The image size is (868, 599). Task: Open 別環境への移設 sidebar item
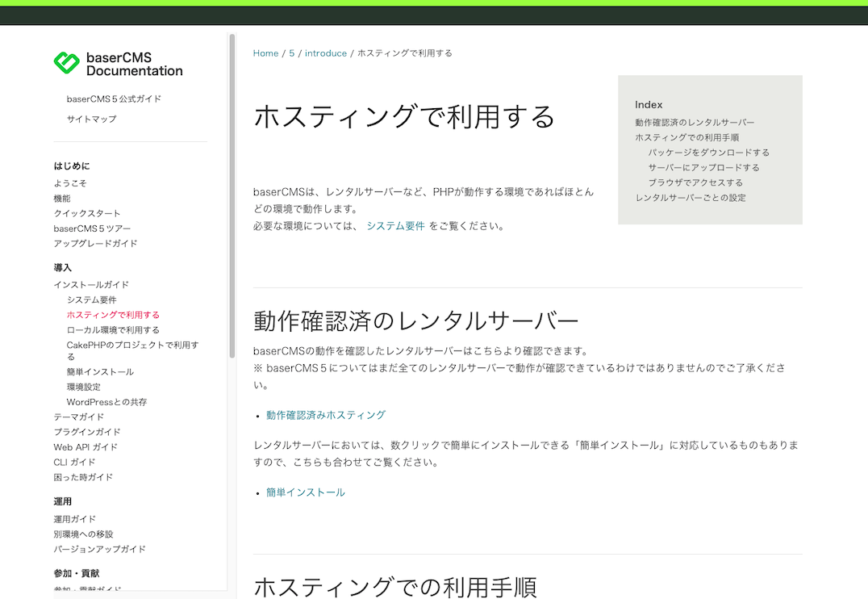click(84, 534)
